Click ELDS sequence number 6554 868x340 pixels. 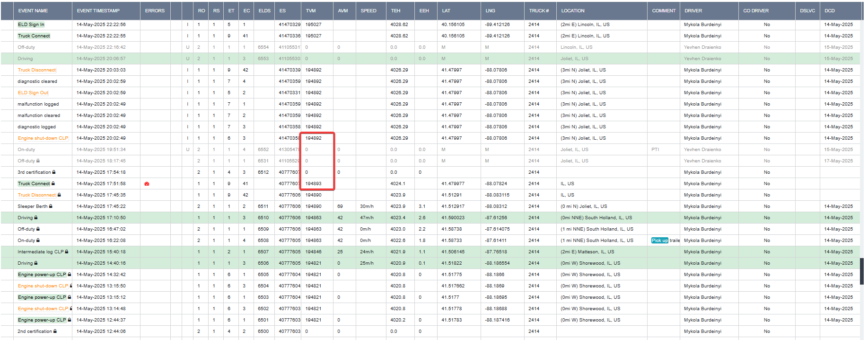263,47
